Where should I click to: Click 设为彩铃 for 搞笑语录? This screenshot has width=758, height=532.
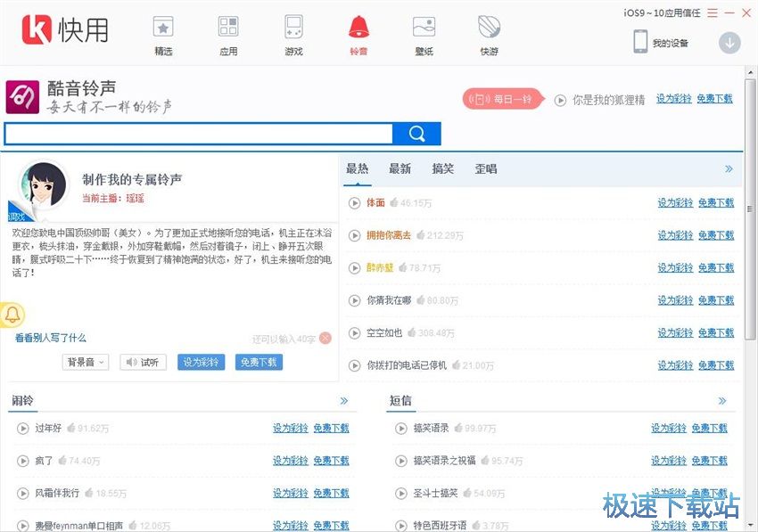point(669,428)
